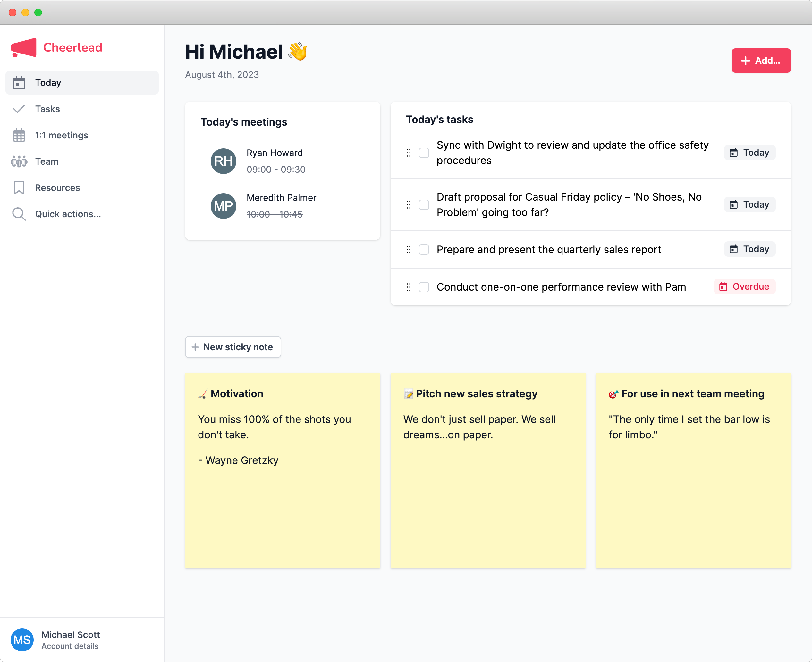Screen dimensions: 812x662
Task: Click the Cheerlead megaphone logo
Action: click(x=24, y=48)
